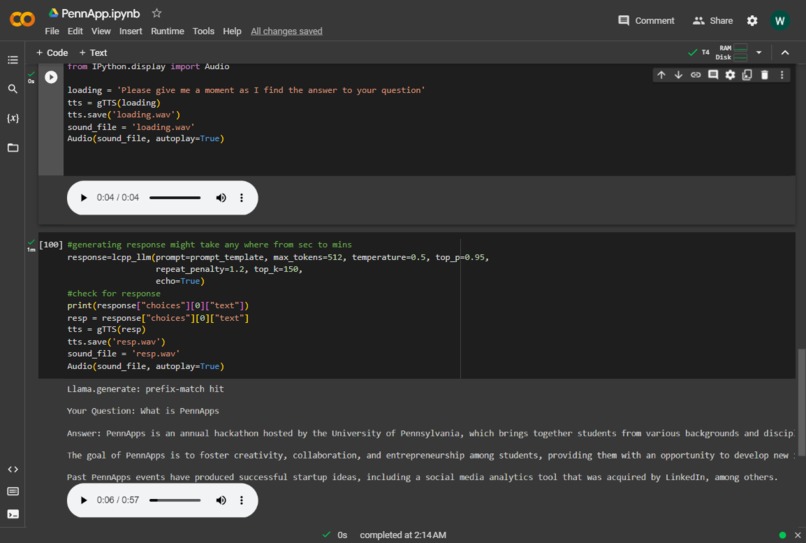Open the terminal panel icon
The height and width of the screenshot is (543, 806).
click(13, 514)
